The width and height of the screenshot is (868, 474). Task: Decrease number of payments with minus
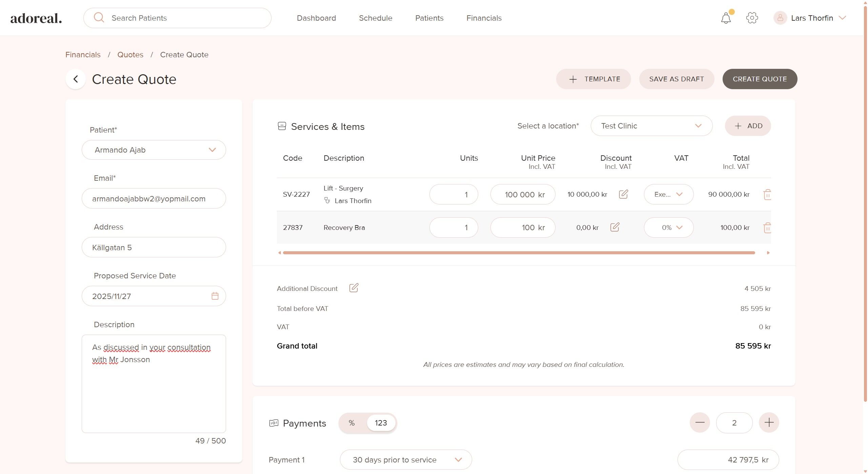[x=700, y=422]
